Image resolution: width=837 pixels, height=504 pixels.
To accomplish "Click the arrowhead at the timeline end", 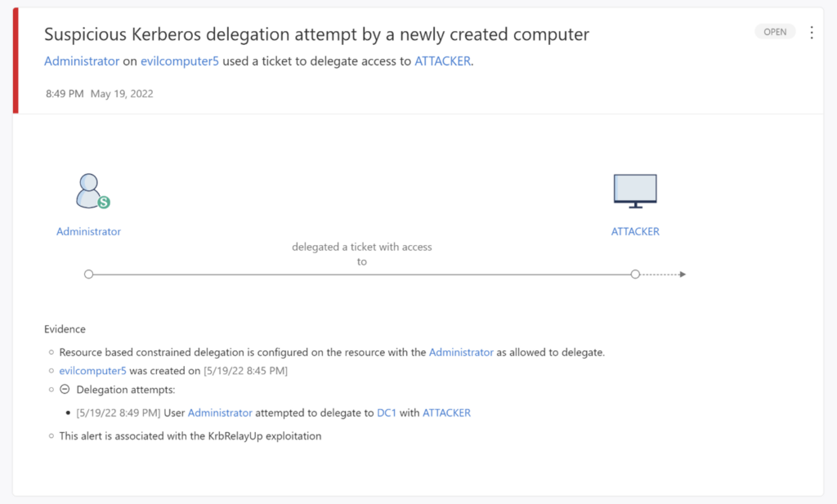I will [x=683, y=274].
